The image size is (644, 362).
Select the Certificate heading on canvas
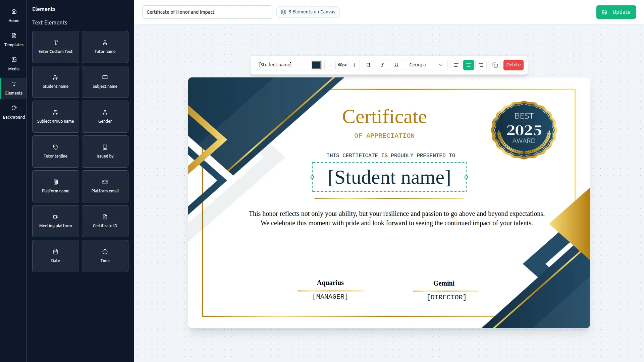[x=384, y=117]
